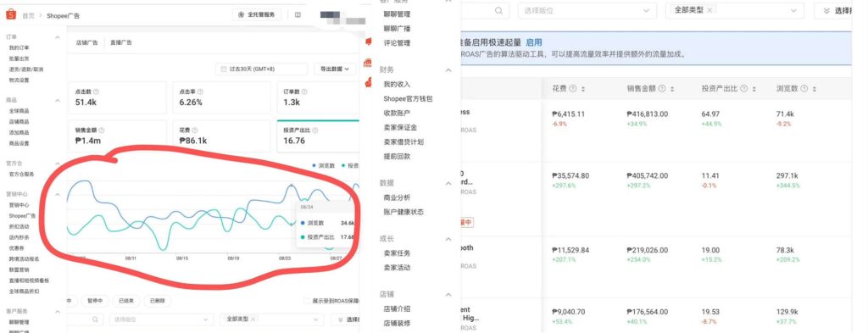Show info tooltip on 销售金额 metric card

(102, 130)
